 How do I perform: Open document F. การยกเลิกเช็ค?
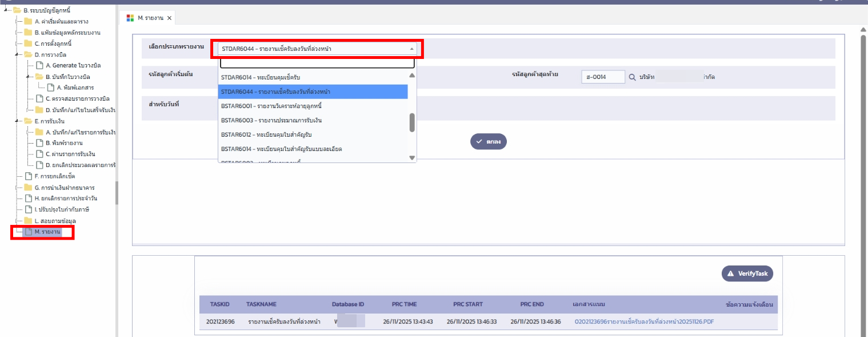[x=56, y=176]
